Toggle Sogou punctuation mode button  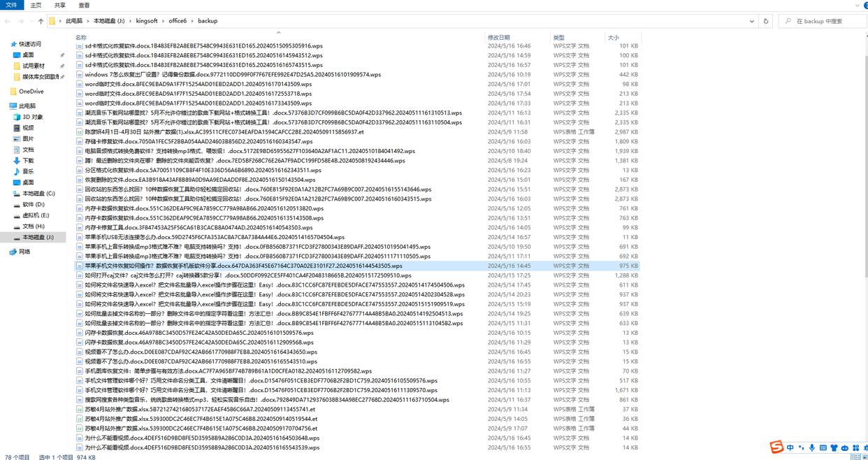801,448
